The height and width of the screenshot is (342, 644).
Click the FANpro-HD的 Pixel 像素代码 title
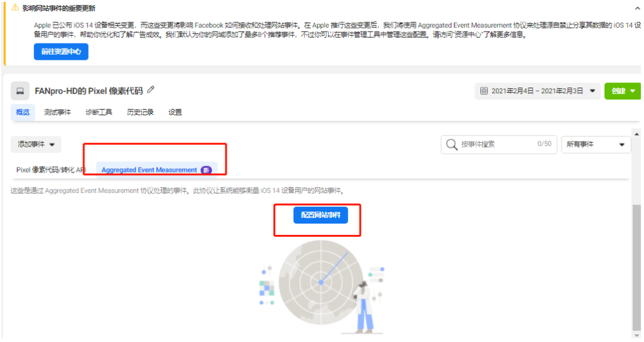pos(89,91)
